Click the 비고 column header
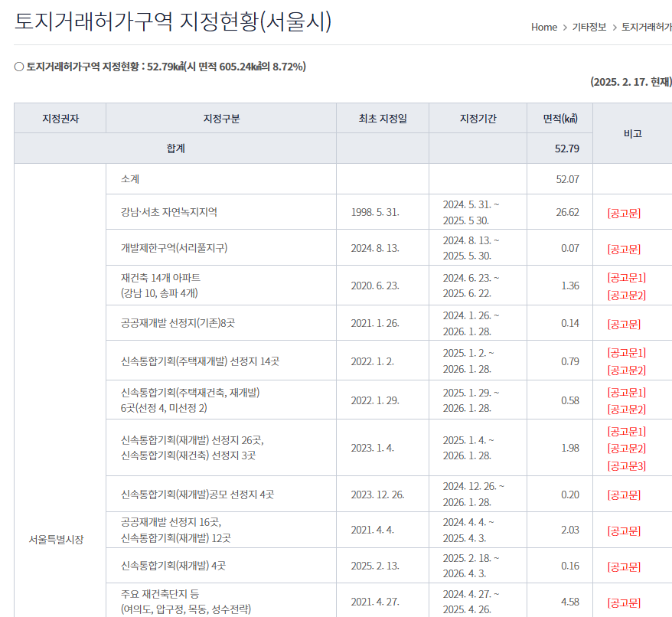Viewport: 672px width, 617px height. (x=632, y=133)
